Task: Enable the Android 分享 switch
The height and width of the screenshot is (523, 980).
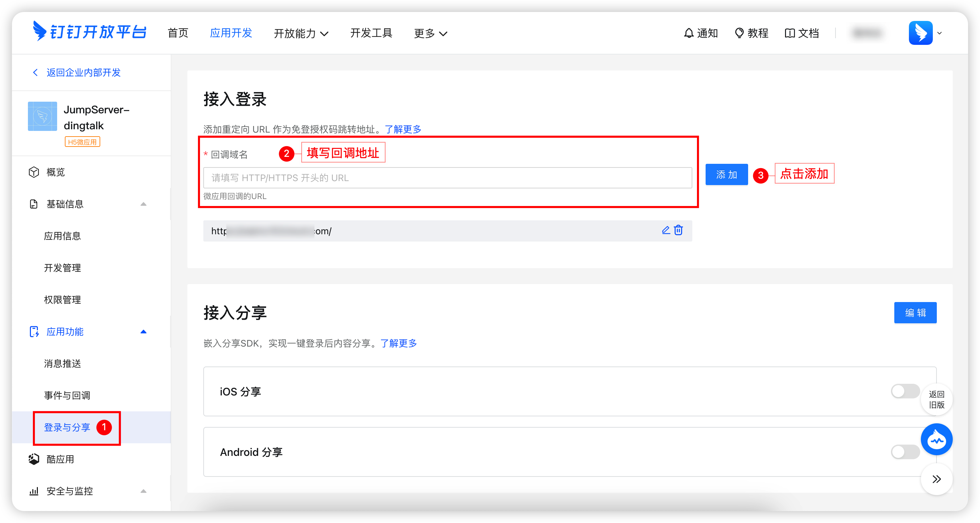Action: click(x=905, y=452)
